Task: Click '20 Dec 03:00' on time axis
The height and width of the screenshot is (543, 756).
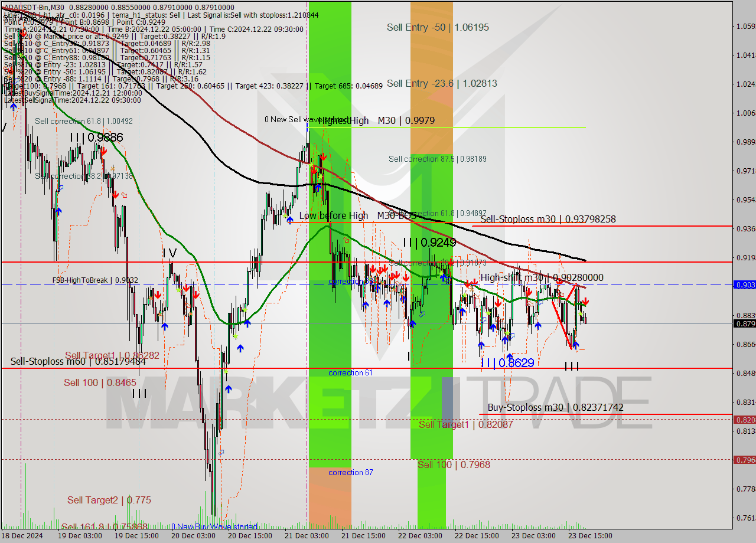Action: [193, 536]
